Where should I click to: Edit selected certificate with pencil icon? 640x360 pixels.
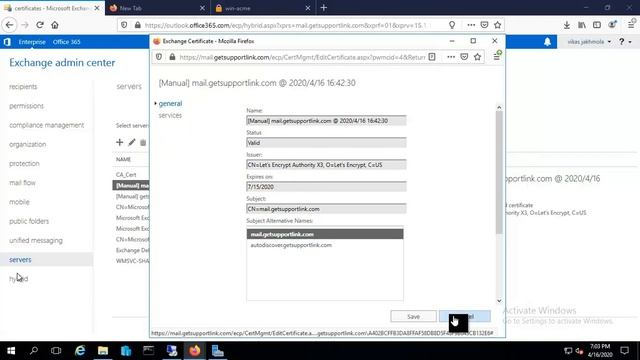point(131,142)
